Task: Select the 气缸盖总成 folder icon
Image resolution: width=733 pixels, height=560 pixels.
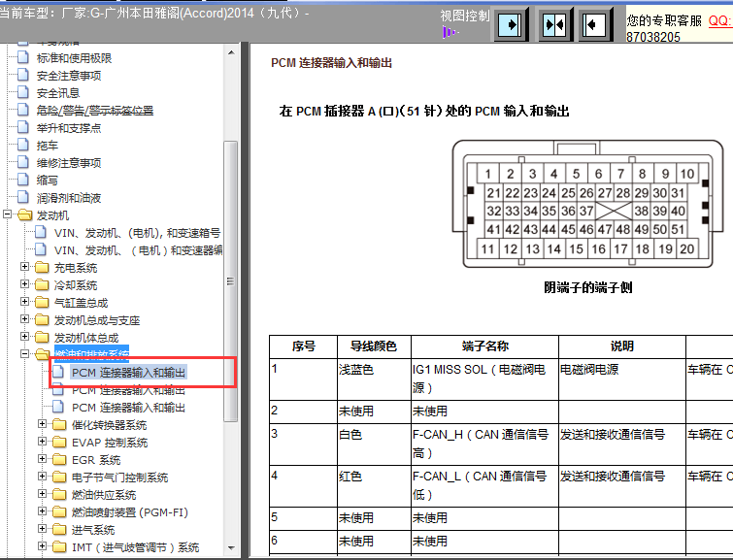Action: [x=42, y=303]
